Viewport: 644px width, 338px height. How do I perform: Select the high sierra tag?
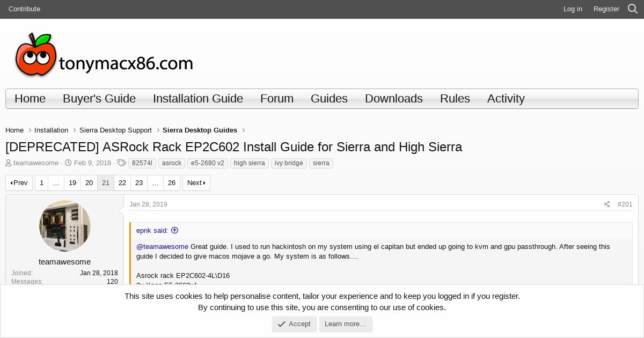click(x=250, y=163)
